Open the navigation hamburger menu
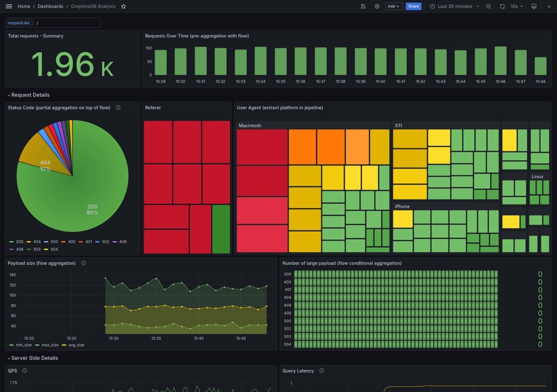 [8, 6]
